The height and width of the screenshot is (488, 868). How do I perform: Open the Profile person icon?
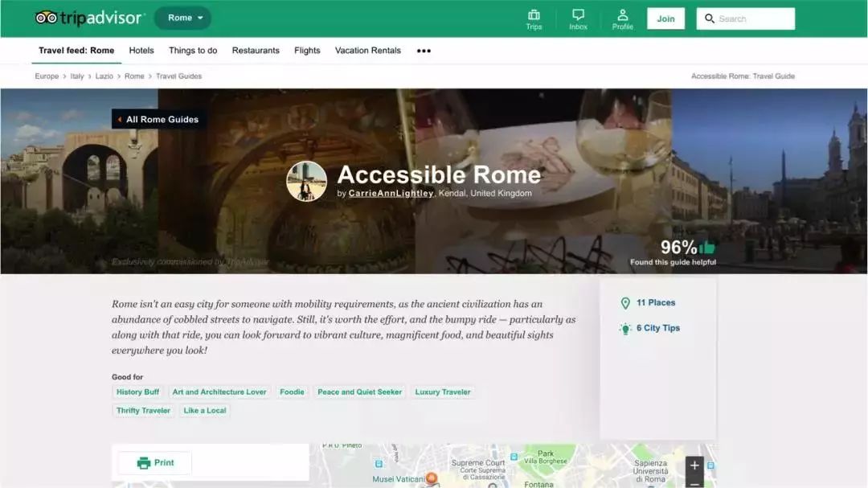(622, 15)
